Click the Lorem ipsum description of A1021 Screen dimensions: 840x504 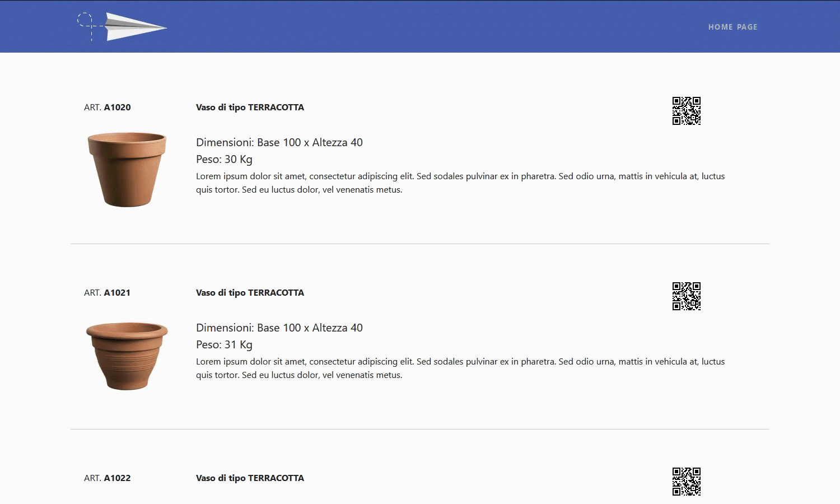click(x=460, y=368)
